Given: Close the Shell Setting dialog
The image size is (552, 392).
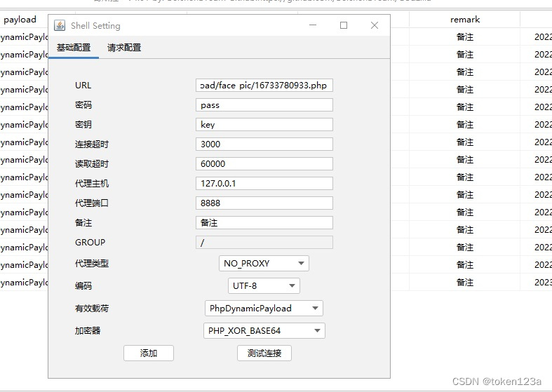Looking at the screenshot, I should click(375, 25).
